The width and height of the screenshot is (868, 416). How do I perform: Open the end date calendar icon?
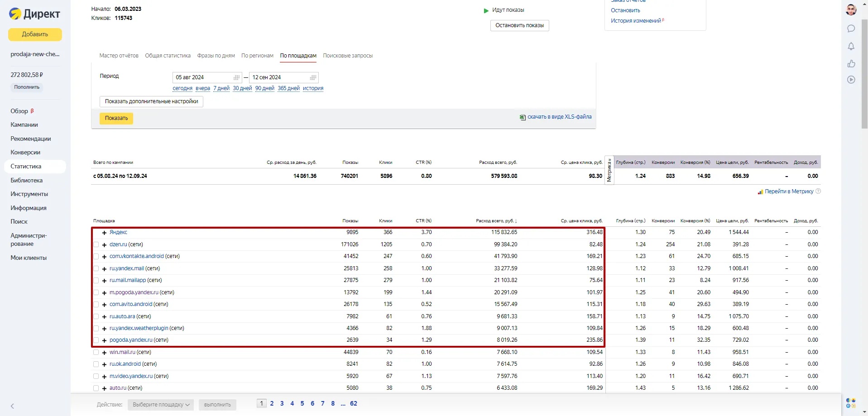tap(313, 77)
